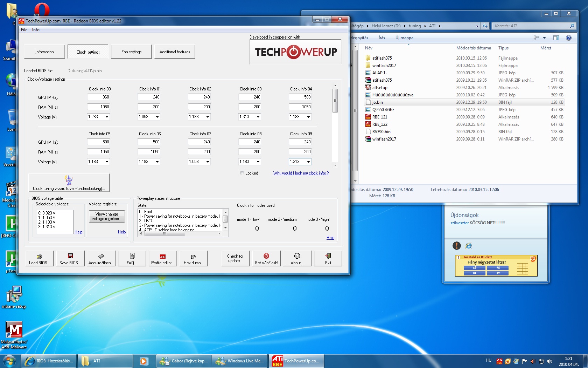Click Check for update button
This screenshot has height=368, width=588.
[235, 259]
